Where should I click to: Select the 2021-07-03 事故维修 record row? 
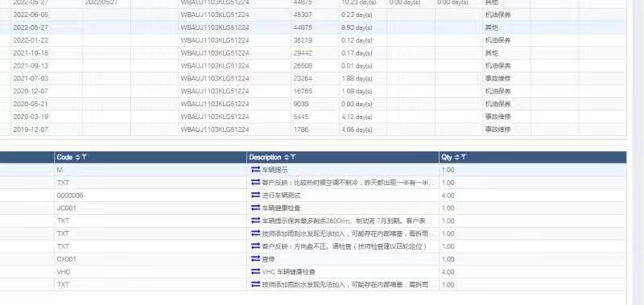[313, 78]
